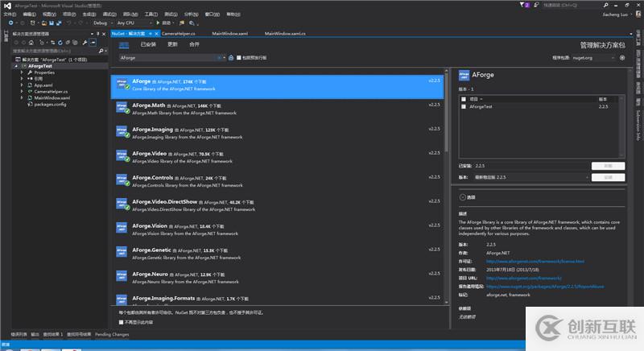This screenshot has width=644, height=351.
Task: Click the Pending Changes tab at bottom
Action: (x=112, y=333)
